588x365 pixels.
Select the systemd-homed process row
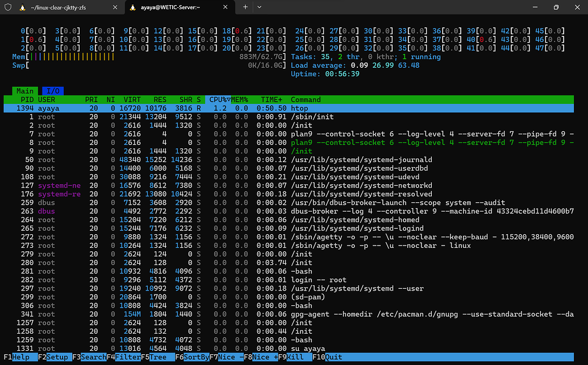[289, 220]
